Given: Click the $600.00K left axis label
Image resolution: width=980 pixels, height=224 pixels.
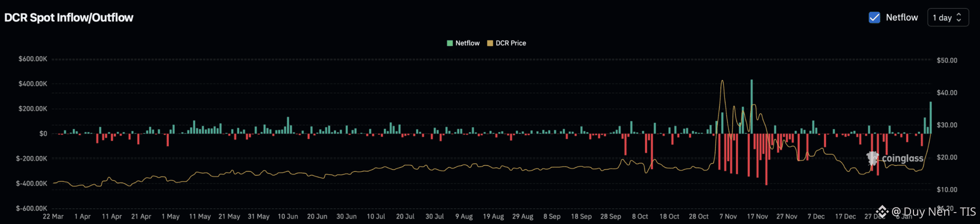Looking at the screenshot, I should coord(33,59).
